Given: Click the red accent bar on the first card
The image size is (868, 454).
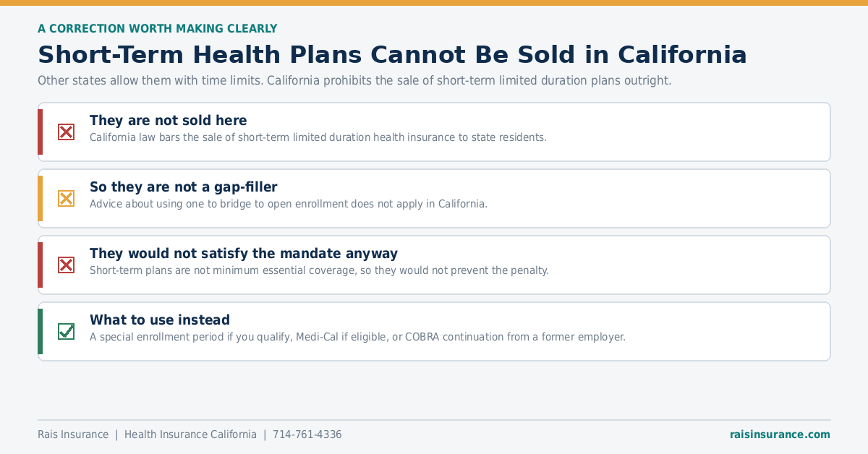Looking at the screenshot, I should tap(41, 132).
